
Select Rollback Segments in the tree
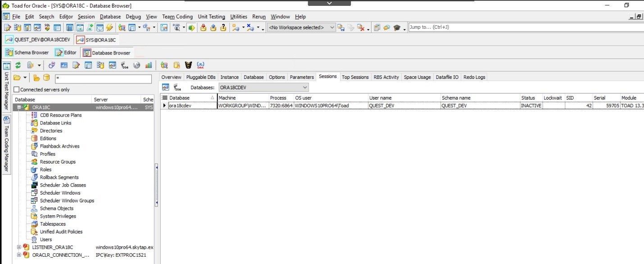click(x=59, y=178)
